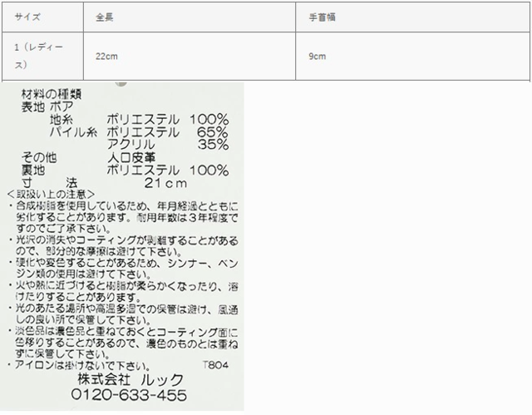Screen dimensions: 532x415
Task: Click the サイズ column header
Action: pyautogui.click(x=26, y=16)
